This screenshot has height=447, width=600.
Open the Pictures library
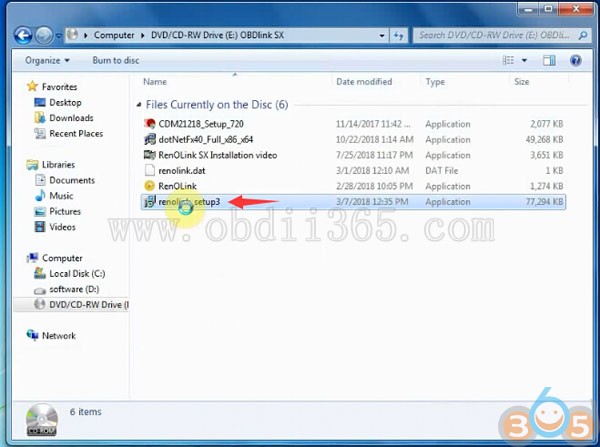(x=65, y=211)
